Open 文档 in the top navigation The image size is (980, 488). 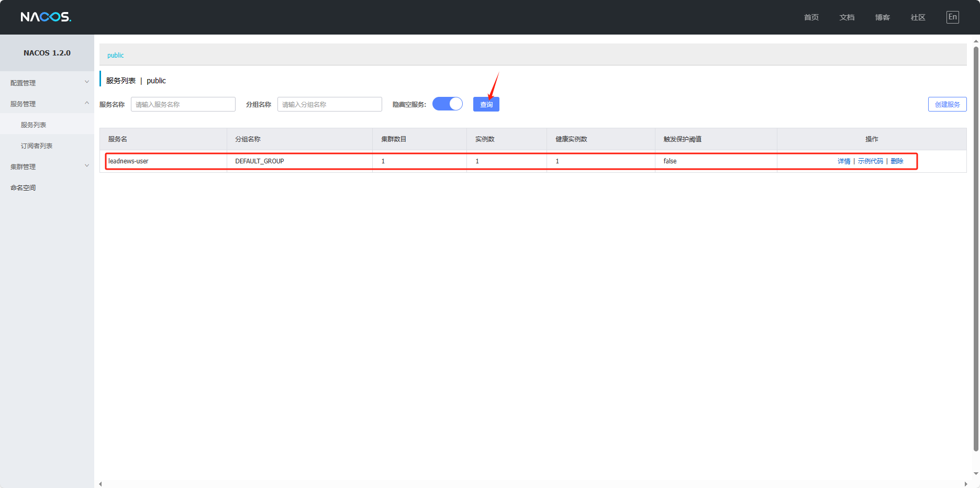click(847, 17)
